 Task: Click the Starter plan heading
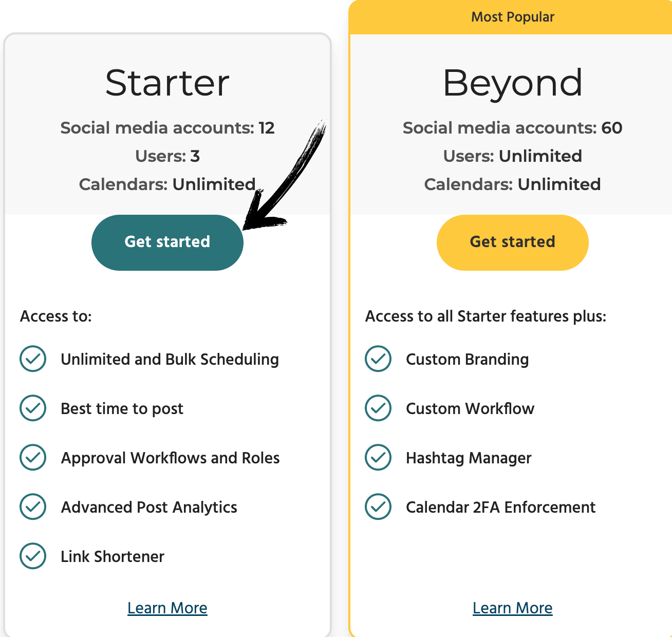167,83
